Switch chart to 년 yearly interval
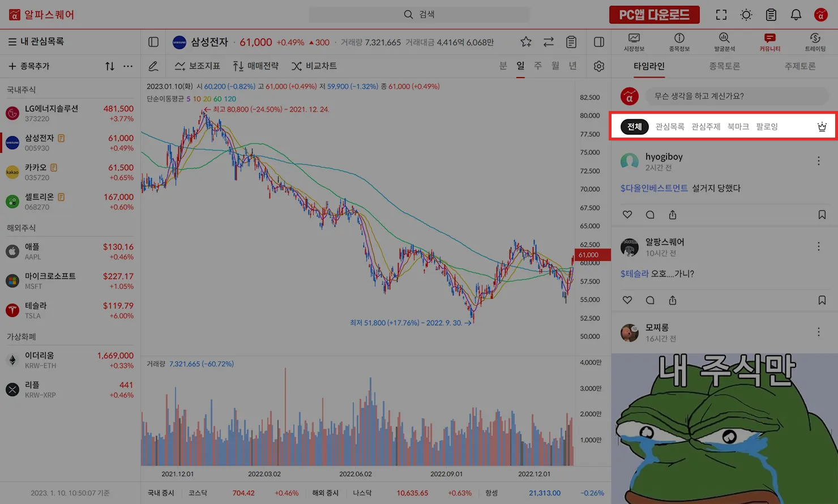 pos(573,66)
